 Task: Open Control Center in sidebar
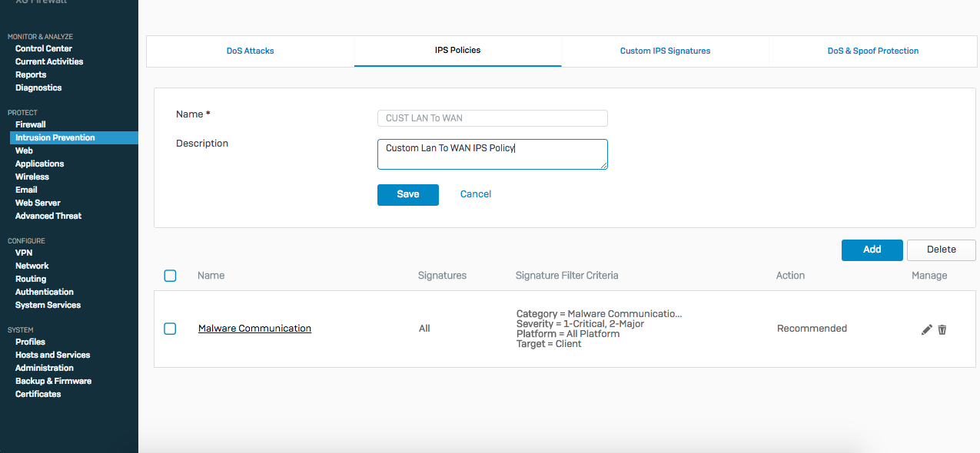point(44,48)
